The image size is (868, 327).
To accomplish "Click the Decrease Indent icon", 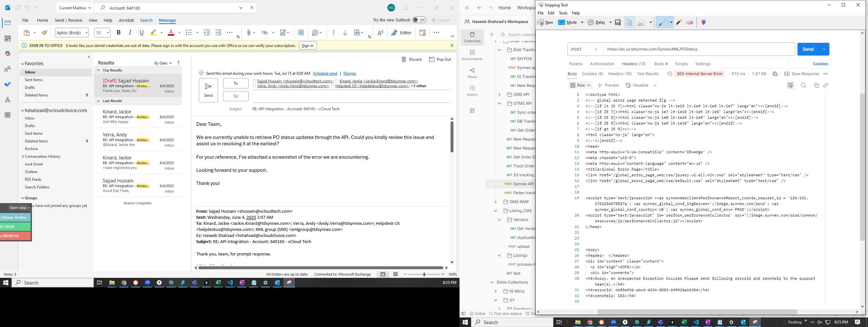I will click(207, 33).
